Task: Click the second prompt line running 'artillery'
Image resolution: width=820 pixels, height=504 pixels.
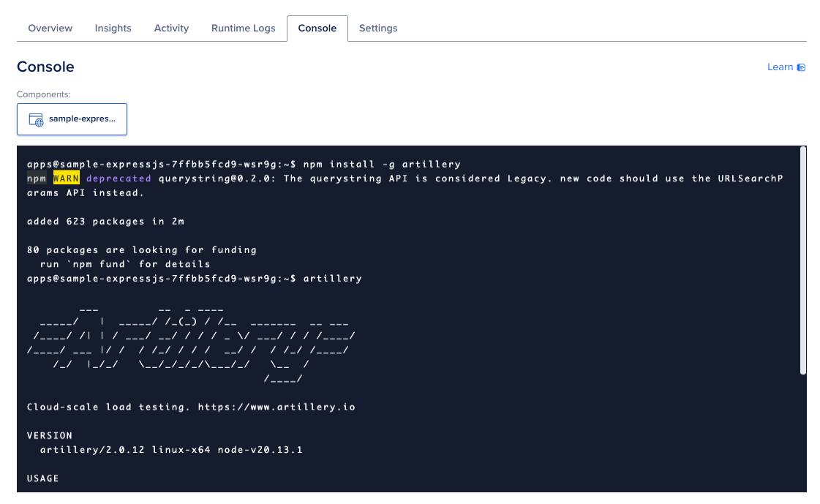Action: pos(195,278)
